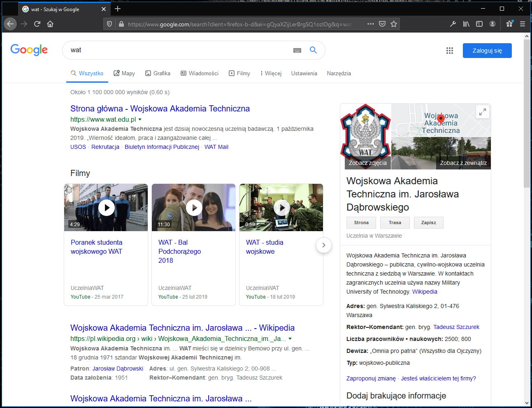Click the padlock site information icon
The height and width of the screenshot is (408, 532).
pos(121,24)
